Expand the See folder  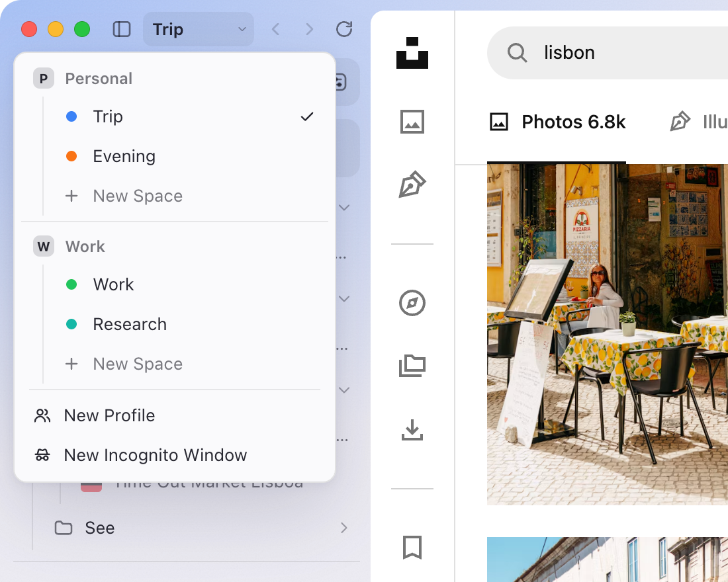[x=343, y=528]
